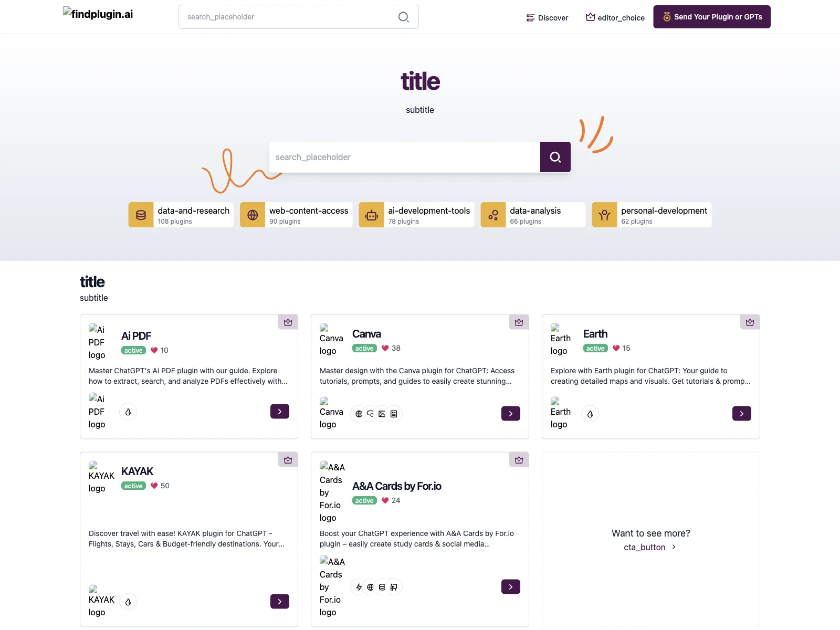This screenshot has width=840, height=630.
Task: Select the web-content-access category
Action: 296,215
